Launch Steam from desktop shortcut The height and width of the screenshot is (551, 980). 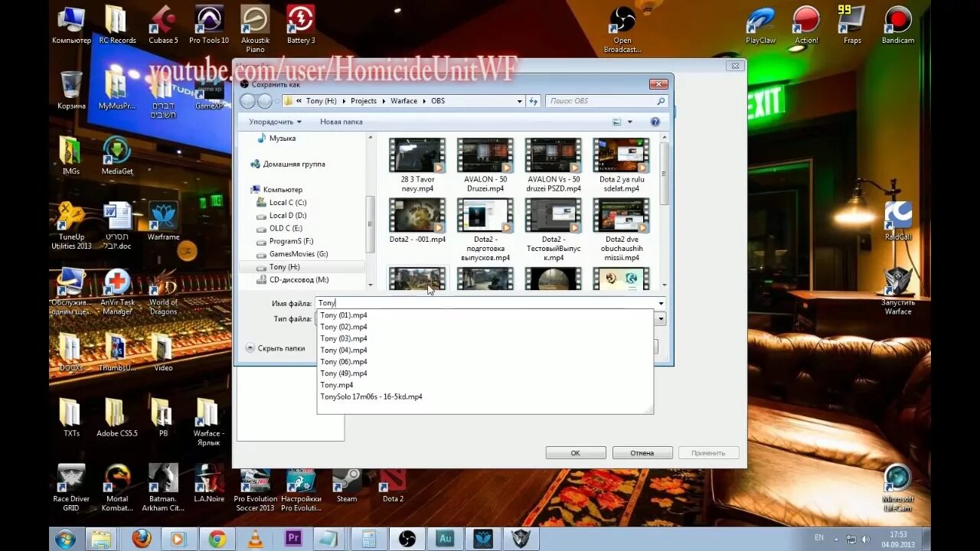pyautogui.click(x=347, y=484)
